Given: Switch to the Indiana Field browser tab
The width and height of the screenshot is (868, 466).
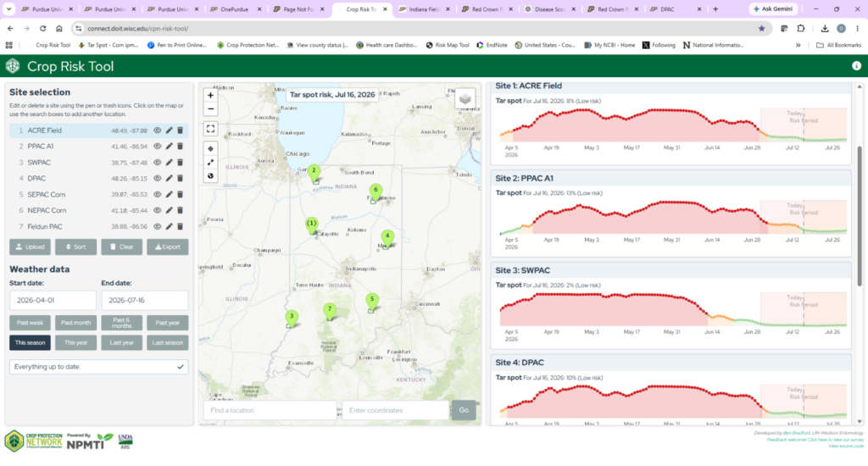Looking at the screenshot, I should pyautogui.click(x=425, y=9).
